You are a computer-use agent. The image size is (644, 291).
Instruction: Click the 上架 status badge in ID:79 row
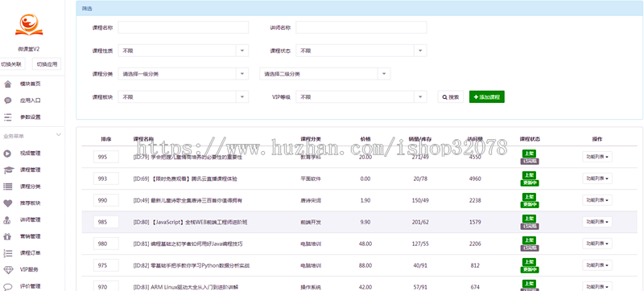point(529,154)
